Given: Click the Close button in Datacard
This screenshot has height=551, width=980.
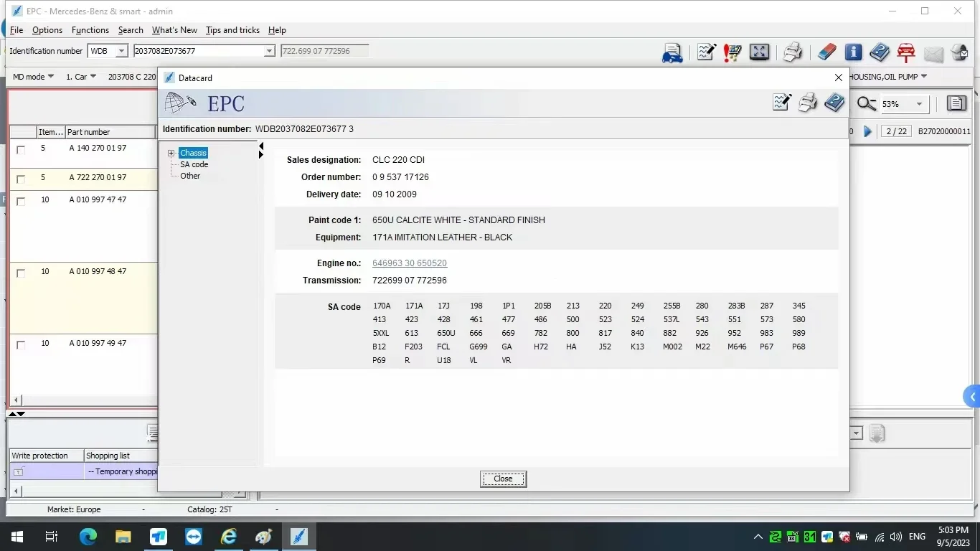Looking at the screenshot, I should (503, 479).
